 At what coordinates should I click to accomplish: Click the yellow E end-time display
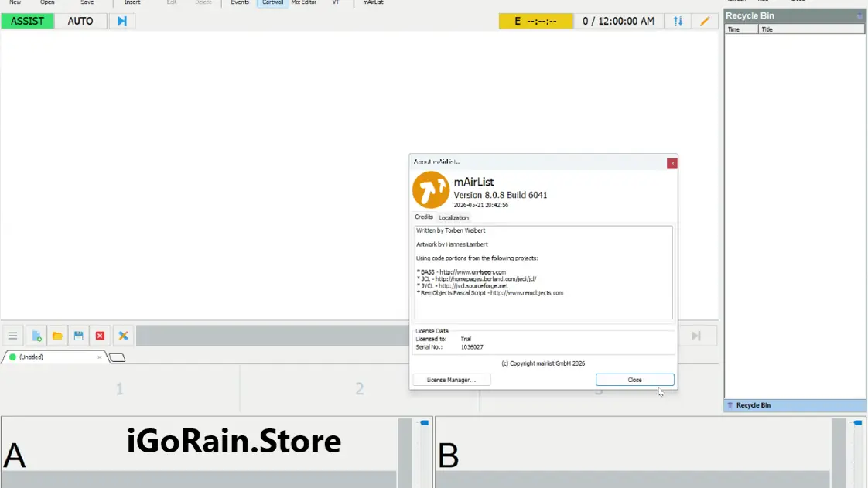point(535,21)
